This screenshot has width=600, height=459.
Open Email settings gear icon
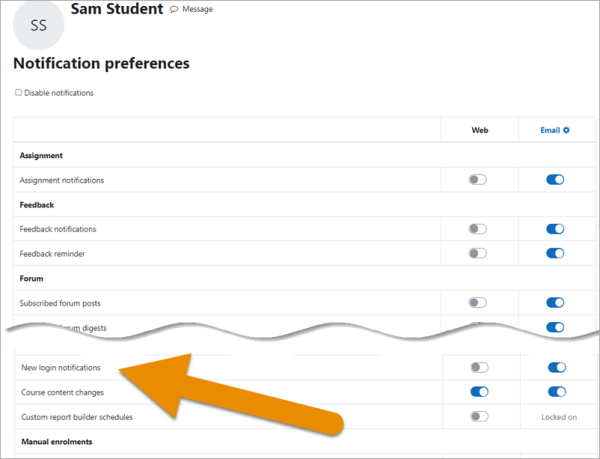[x=566, y=130]
